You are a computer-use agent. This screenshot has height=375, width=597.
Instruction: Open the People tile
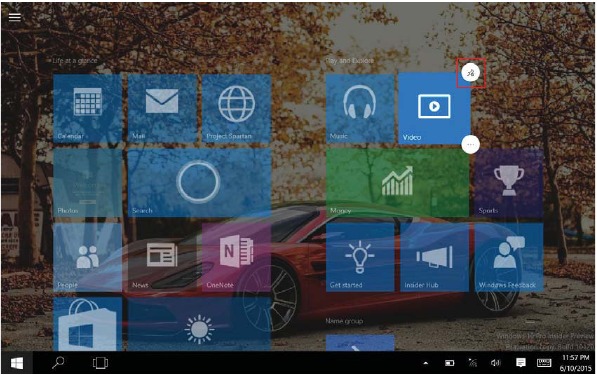coord(88,257)
